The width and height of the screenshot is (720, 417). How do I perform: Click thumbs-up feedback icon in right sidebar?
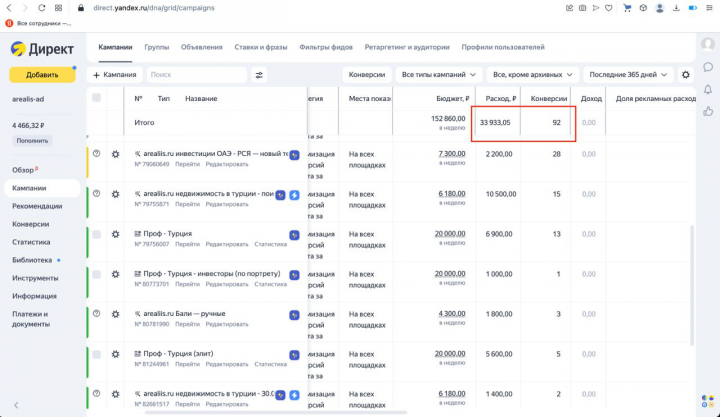708,111
